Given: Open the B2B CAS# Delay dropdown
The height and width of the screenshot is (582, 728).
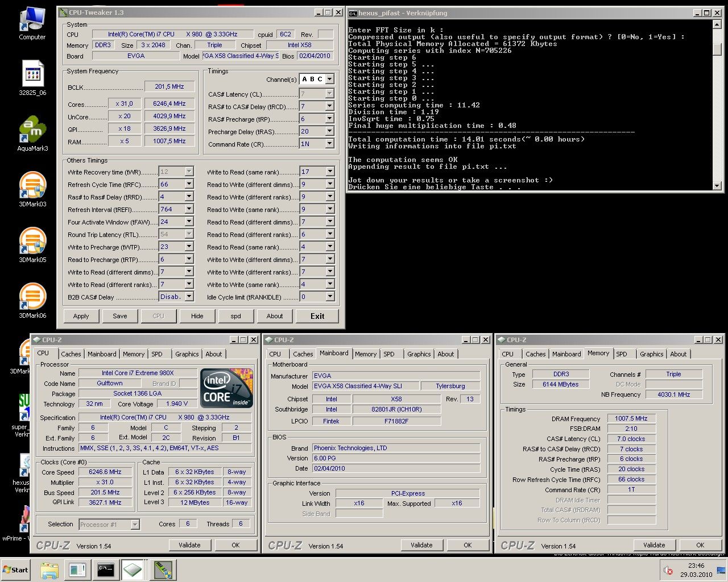Looking at the screenshot, I should click(189, 297).
